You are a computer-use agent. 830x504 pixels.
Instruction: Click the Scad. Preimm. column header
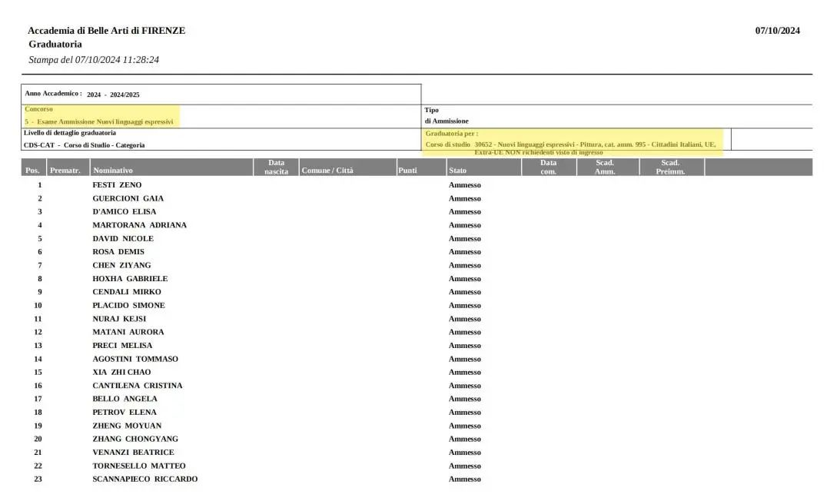670,167
